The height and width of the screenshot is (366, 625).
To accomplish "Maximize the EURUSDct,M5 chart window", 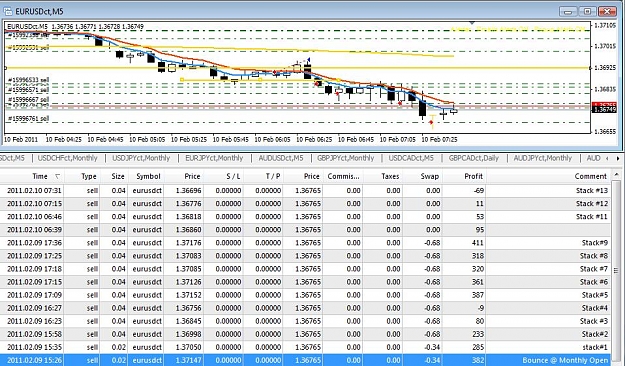I will coord(587,11).
